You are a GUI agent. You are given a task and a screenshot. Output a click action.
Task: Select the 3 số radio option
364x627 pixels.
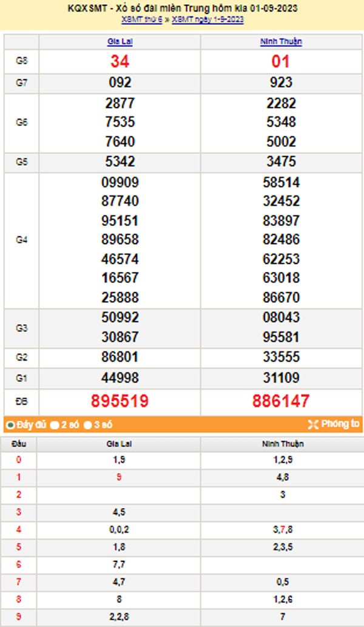[88, 425]
